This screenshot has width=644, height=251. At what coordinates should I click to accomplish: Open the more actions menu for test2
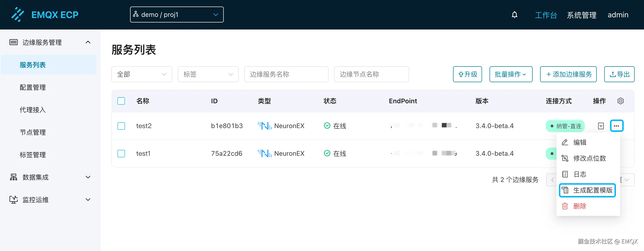[x=616, y=126]
